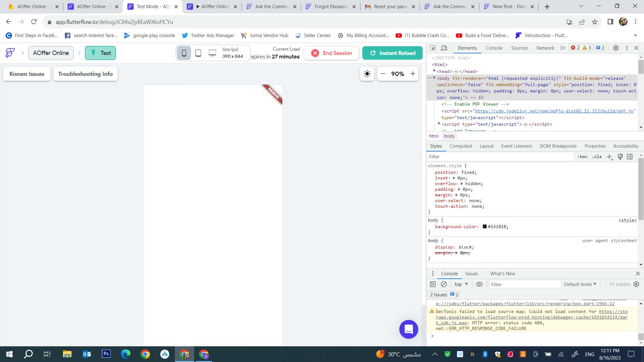Toggle DevTools device toolbar icon

(x=444, y=48)
